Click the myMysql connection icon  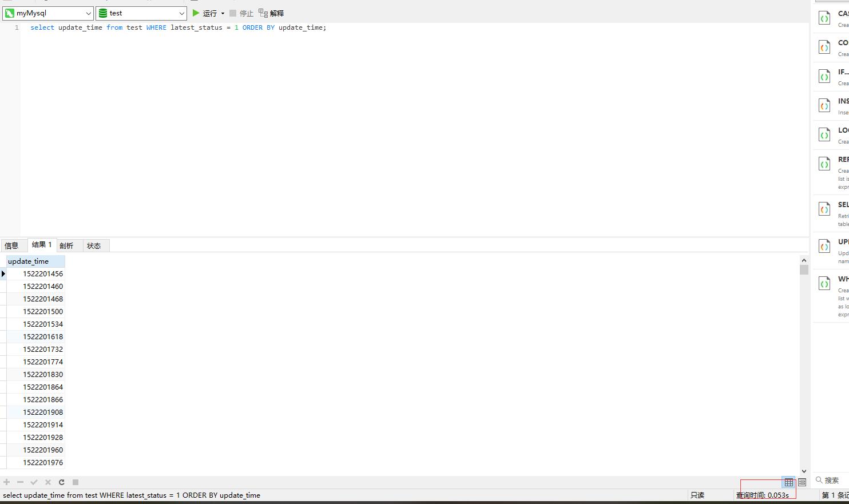coord(10,13)
